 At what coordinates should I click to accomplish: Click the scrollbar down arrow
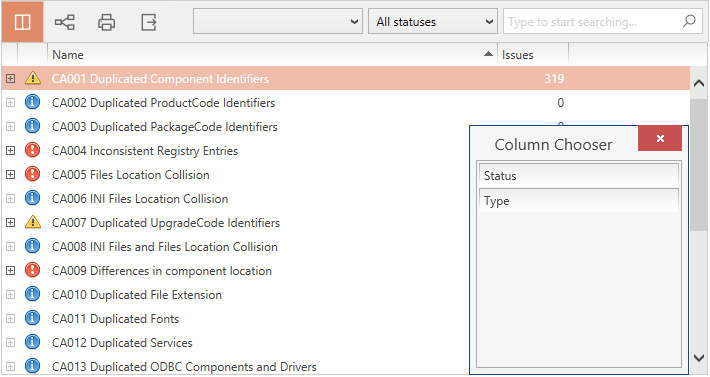[x=699, y=358]
